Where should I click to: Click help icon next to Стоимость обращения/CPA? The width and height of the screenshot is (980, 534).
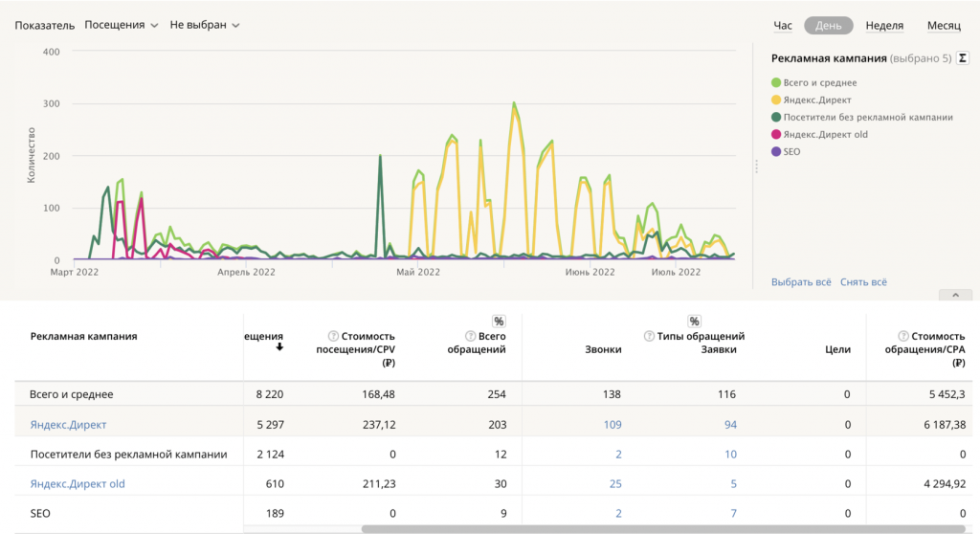click(903, 336)
